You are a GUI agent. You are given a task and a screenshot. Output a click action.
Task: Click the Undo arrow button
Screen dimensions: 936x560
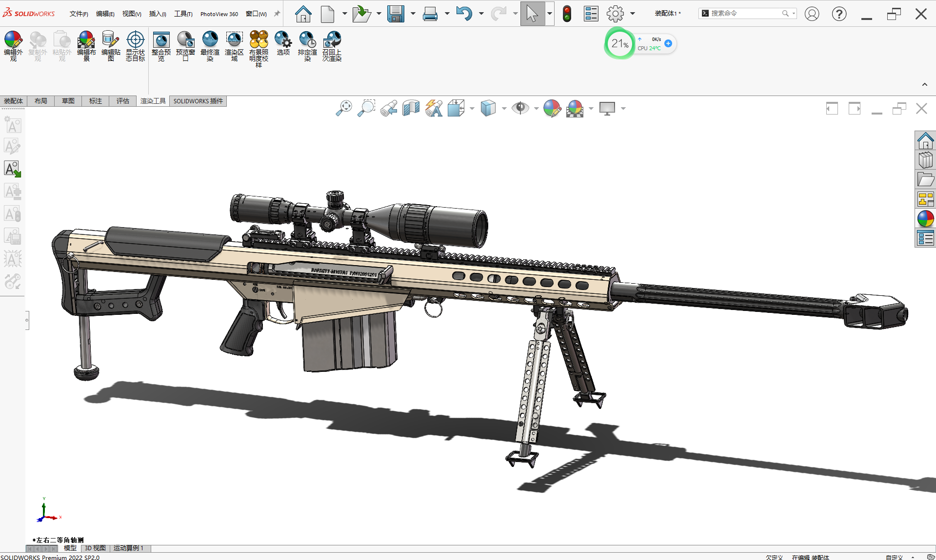[x=464, y=14]
